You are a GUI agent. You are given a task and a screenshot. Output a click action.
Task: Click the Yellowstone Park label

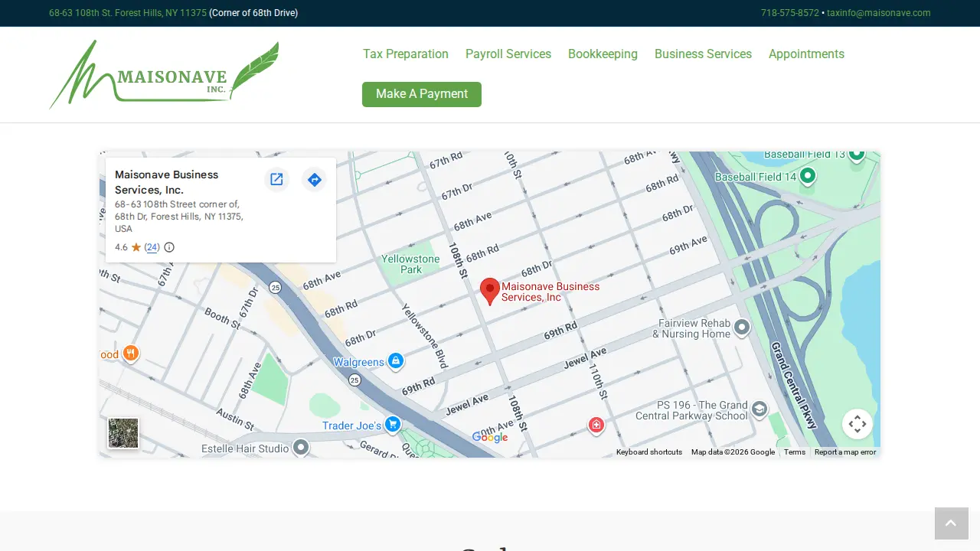click(x=411, y=264)
